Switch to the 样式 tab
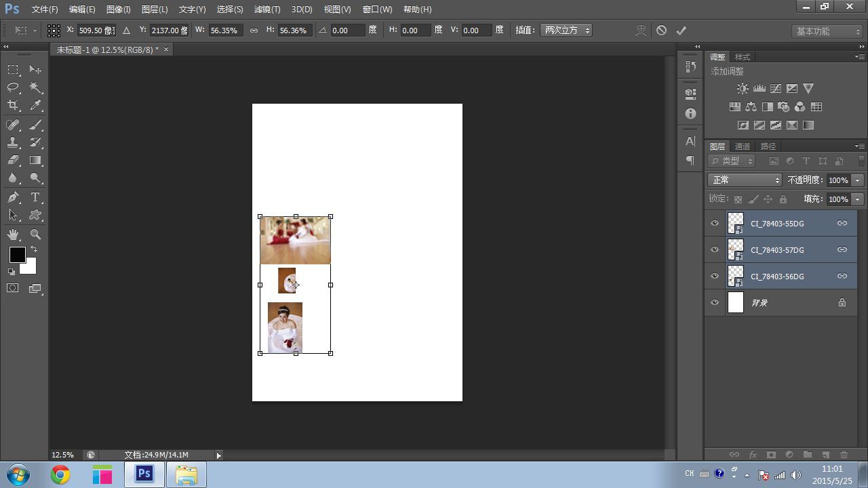868x488 pixels. coord(743,57)
